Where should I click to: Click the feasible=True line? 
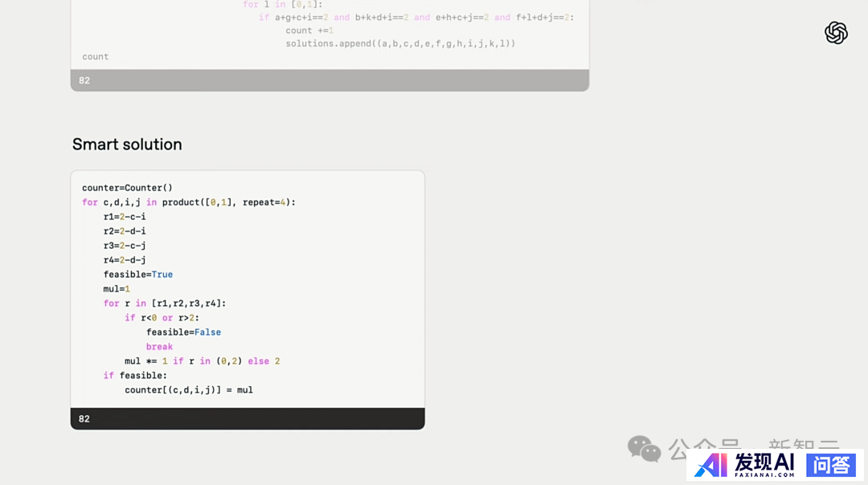[x=137, y=275]
